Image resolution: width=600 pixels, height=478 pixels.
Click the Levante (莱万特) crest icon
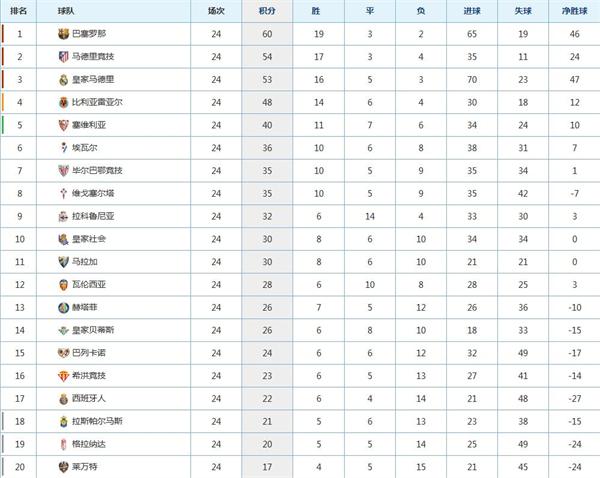[64, 465]
